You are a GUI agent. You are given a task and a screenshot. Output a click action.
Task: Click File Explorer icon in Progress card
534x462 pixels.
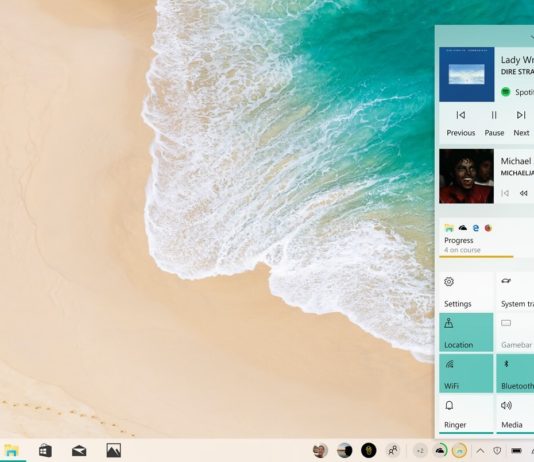click(449, 228)
